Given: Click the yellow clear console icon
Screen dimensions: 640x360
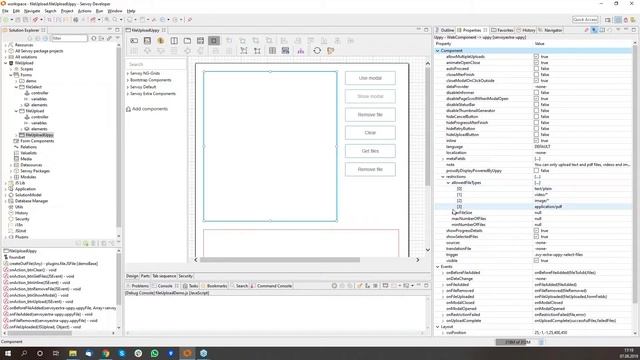Looking at the screenshot, I should tap(360, 286).
